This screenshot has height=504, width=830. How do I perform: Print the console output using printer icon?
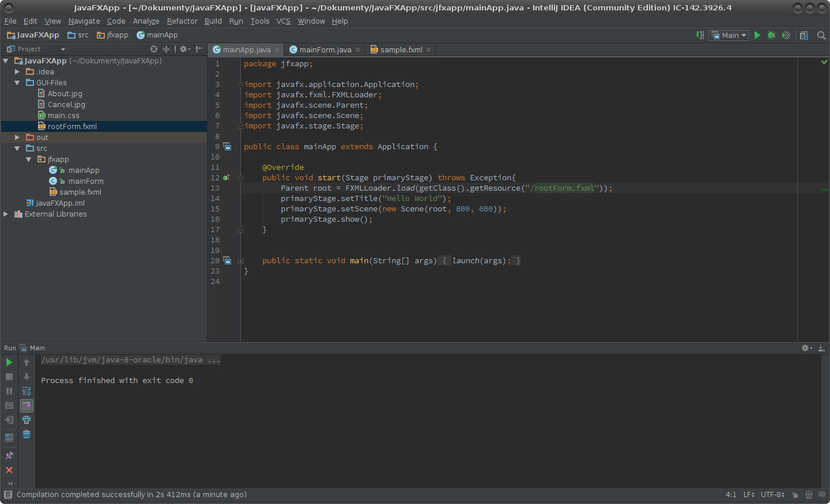tap(27, 420)
